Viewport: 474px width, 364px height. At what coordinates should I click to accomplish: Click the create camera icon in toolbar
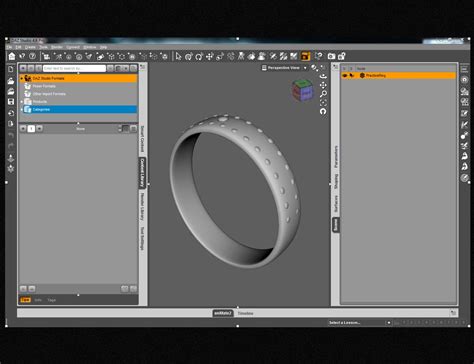[46, 56]
